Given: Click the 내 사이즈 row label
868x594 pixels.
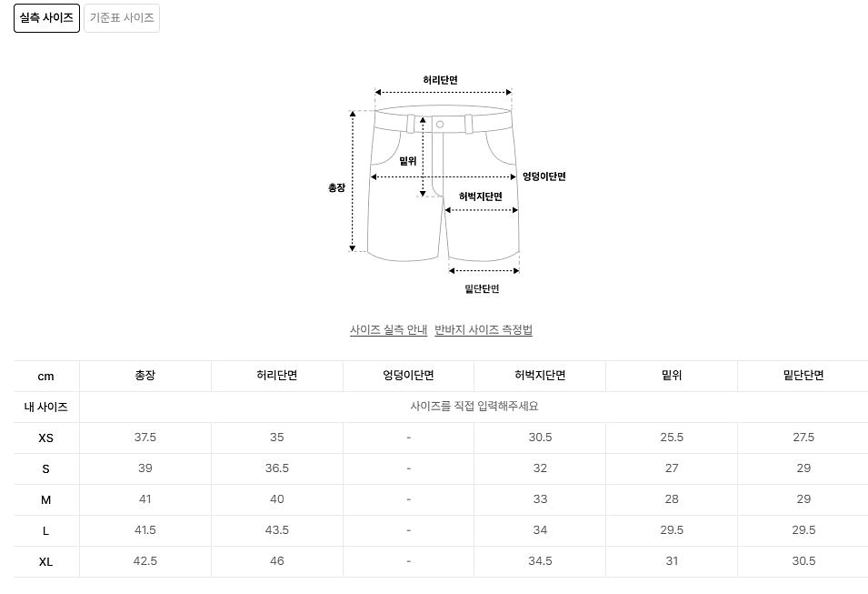Looking at the screenshot, I should point(46,407).
